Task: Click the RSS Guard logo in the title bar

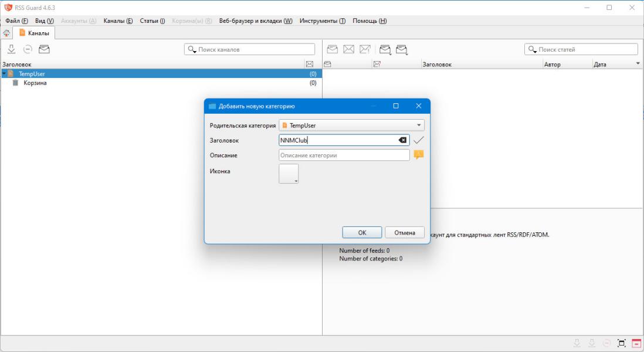Action: click(8, 8)
